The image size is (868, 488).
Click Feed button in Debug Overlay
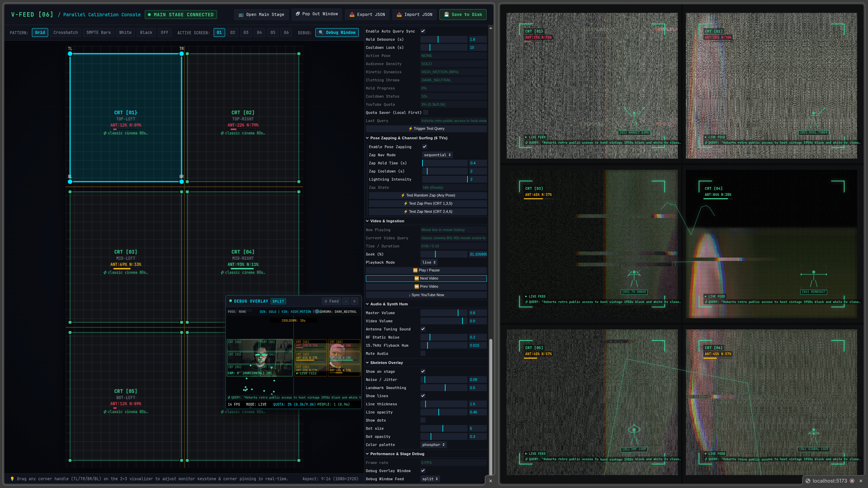332,301
